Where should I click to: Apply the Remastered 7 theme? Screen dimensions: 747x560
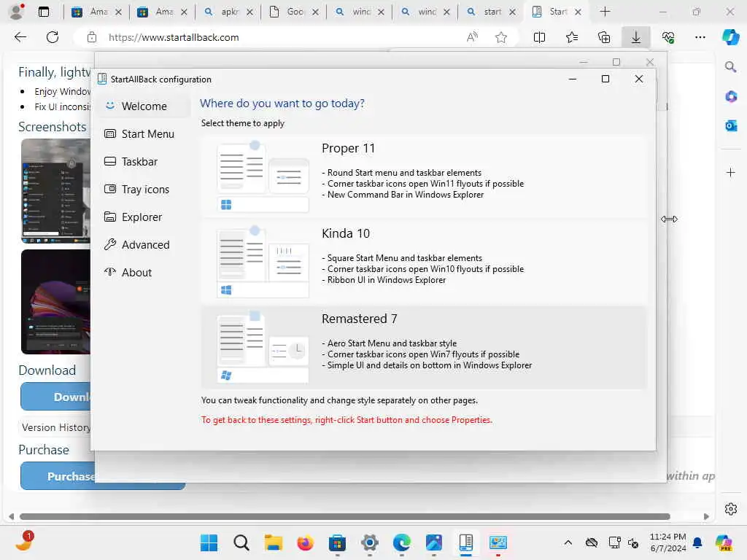click(424, 347)
